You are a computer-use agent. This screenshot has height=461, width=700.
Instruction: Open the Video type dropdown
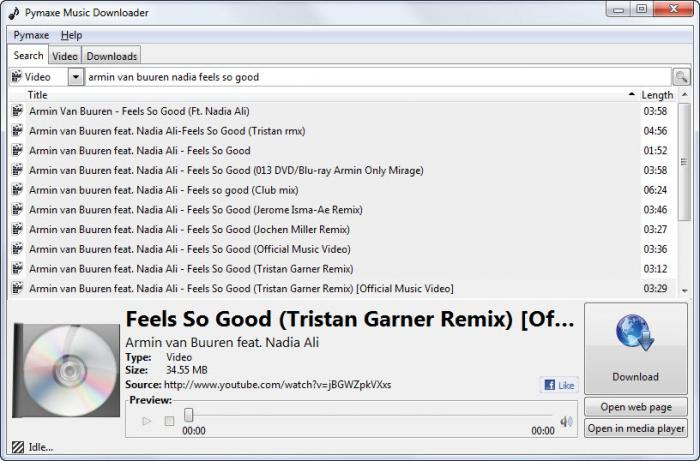coord(76,77)
